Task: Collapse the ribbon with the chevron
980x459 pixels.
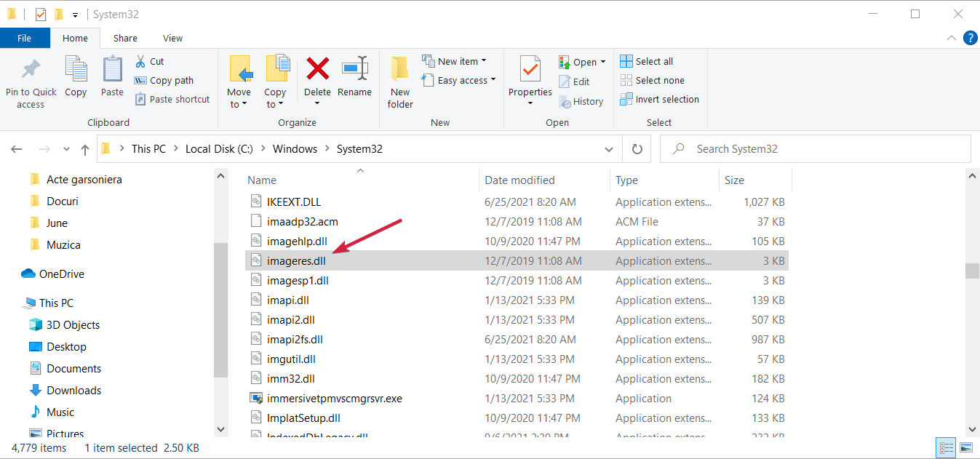Action: point(952,38)
